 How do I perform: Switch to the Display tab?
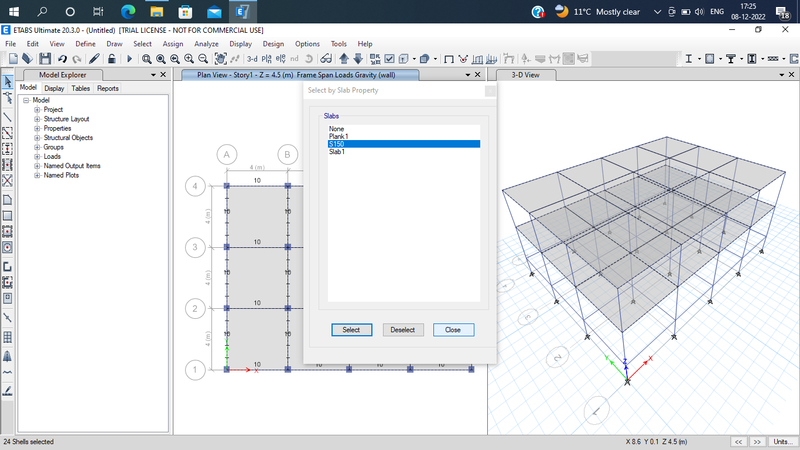[54, 88]
